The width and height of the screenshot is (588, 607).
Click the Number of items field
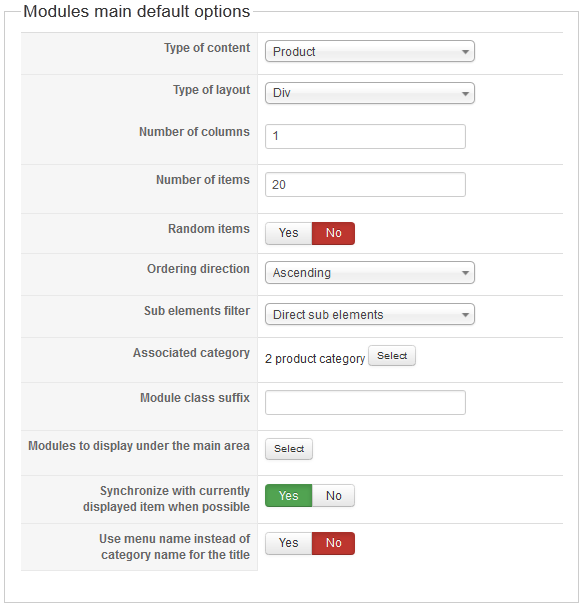(365, 185)
